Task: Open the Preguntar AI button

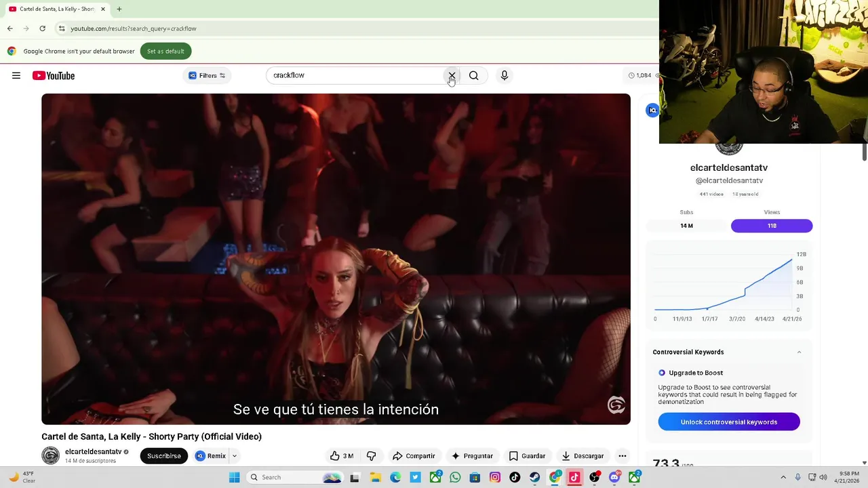Action: point(472,456)
